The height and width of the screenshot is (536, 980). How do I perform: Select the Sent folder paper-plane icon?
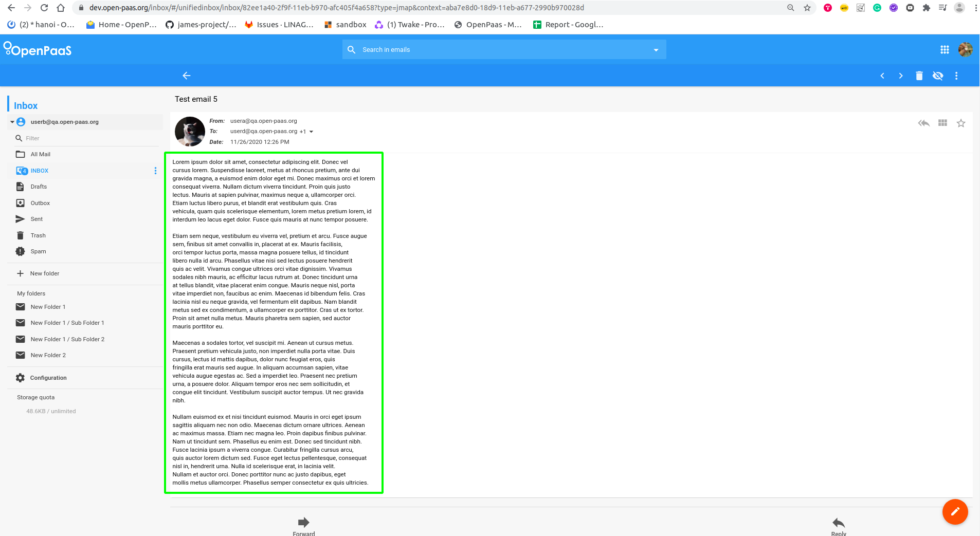[20, 219]
